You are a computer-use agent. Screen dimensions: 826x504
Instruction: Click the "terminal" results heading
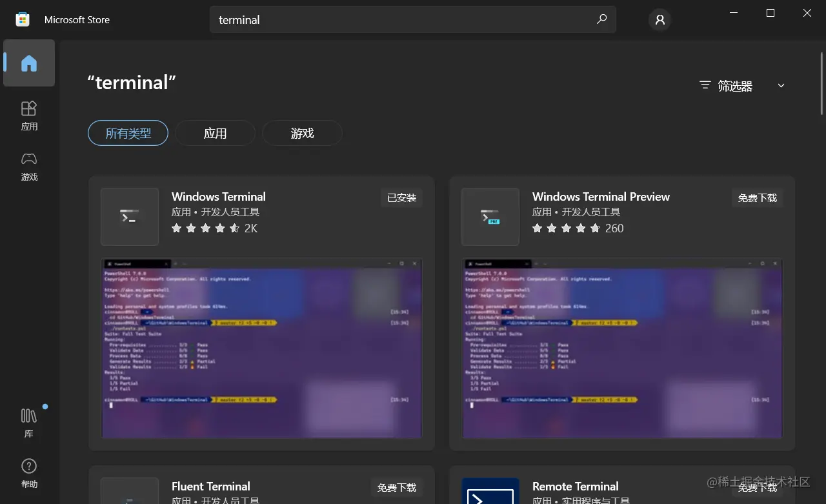pos(132,83)
